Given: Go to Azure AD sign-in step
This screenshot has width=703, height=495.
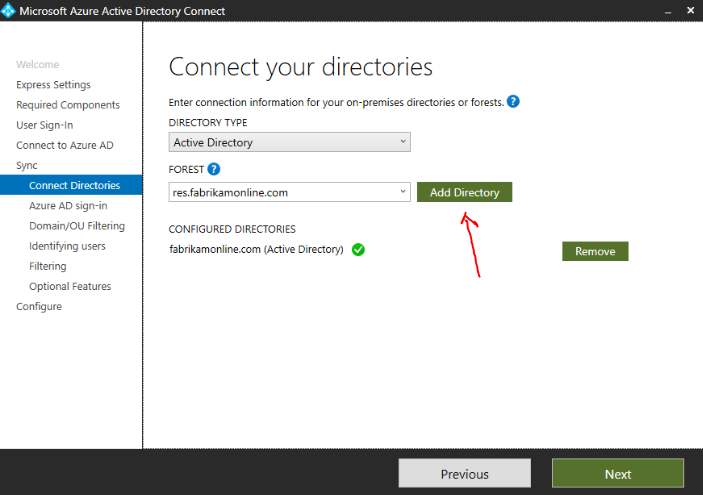Looking at the screenshot, I should click(x=68, y=206).
